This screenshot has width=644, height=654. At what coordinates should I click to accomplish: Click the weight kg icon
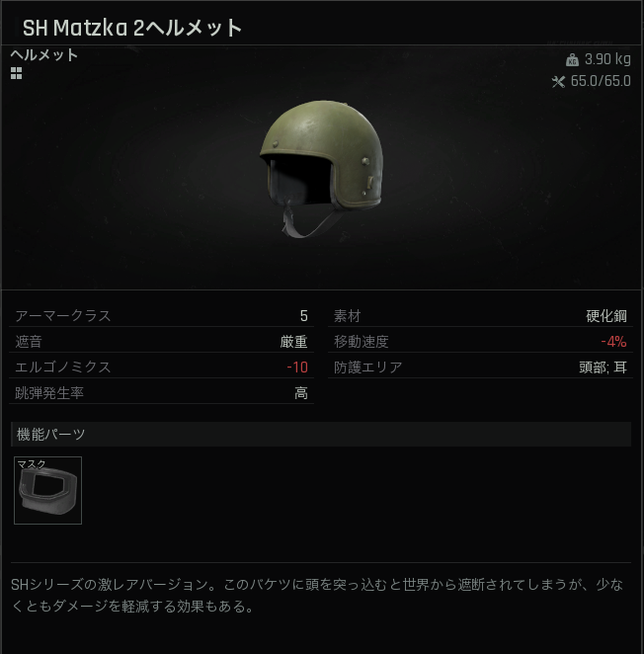point(572,60)
